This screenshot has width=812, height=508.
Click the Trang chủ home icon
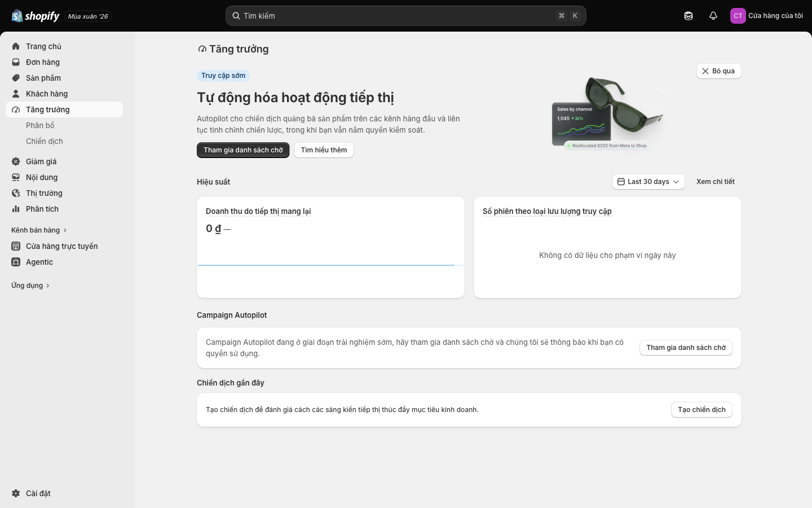tap(16, 46)
